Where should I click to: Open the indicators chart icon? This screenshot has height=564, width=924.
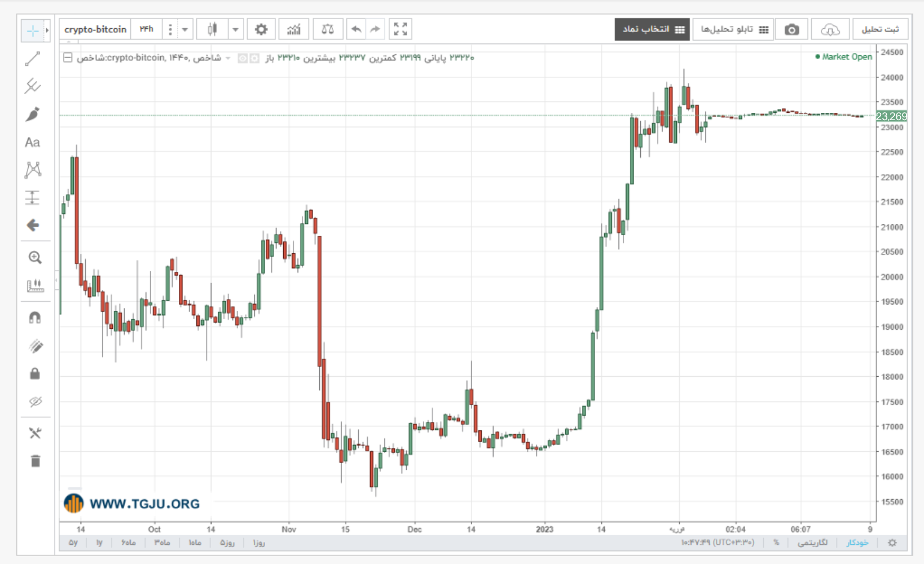pos(294,29)
